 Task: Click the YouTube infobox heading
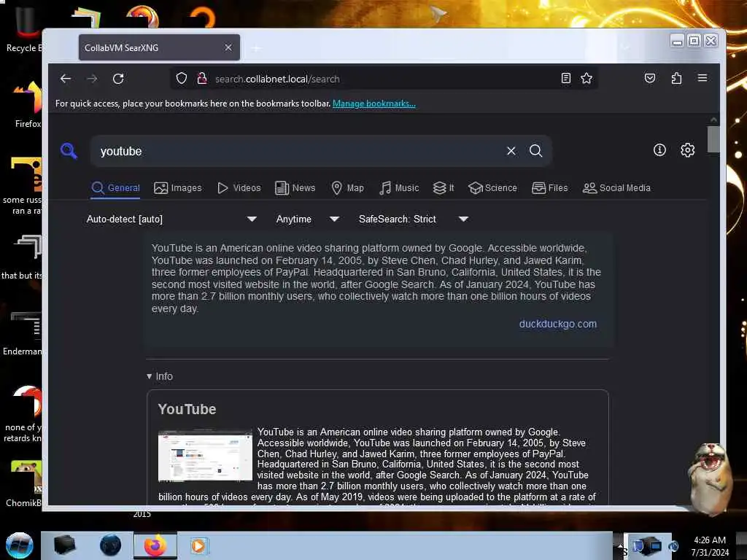187,409
